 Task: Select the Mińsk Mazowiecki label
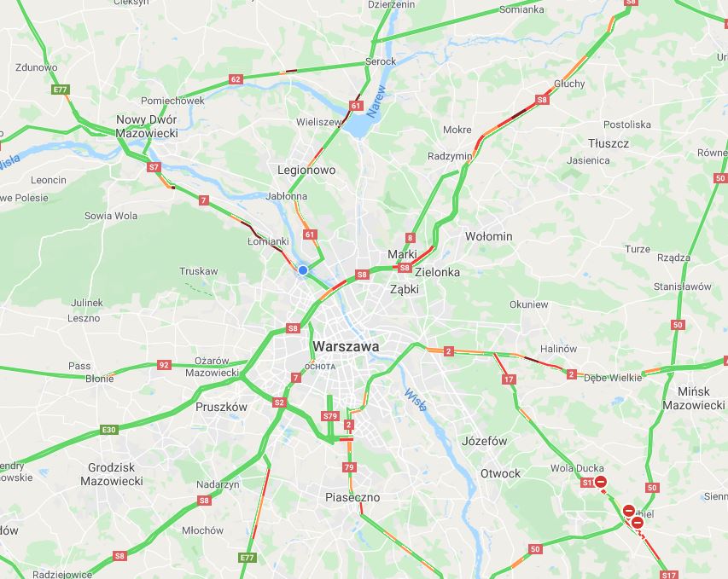694,398
